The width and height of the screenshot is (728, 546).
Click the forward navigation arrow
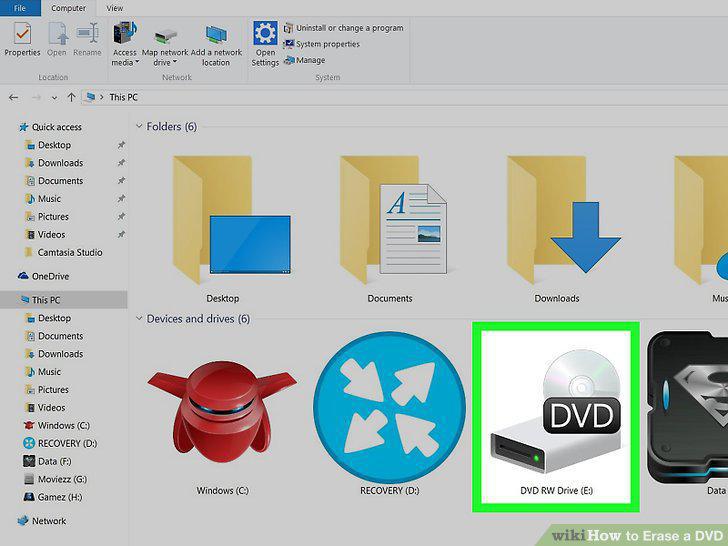(36, 97)
